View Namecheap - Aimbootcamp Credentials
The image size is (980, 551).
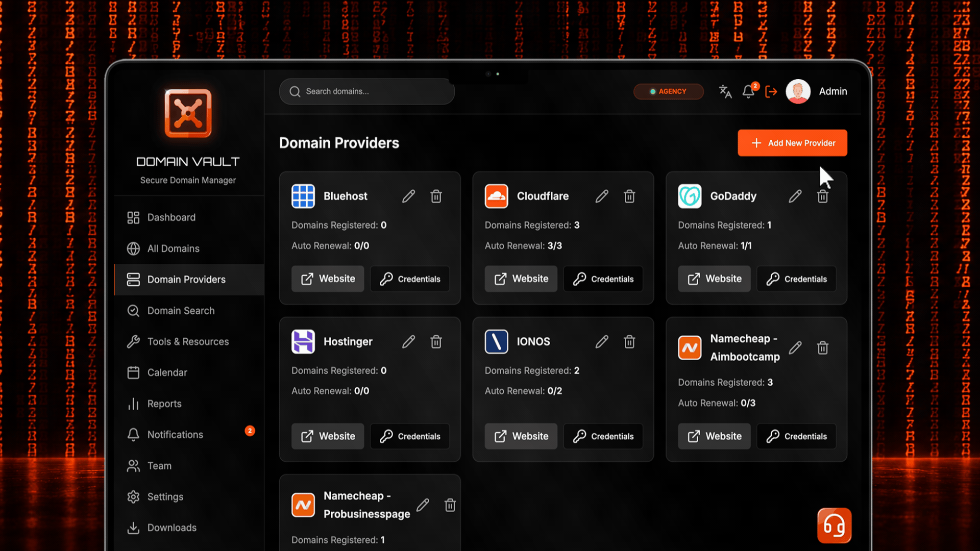click(796, 436)
